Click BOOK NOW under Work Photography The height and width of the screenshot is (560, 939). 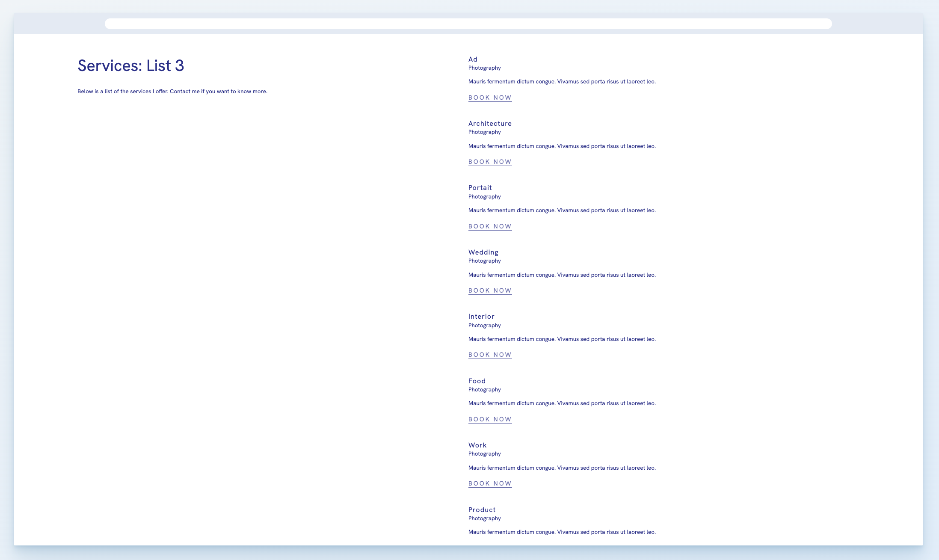coord(490,483)
